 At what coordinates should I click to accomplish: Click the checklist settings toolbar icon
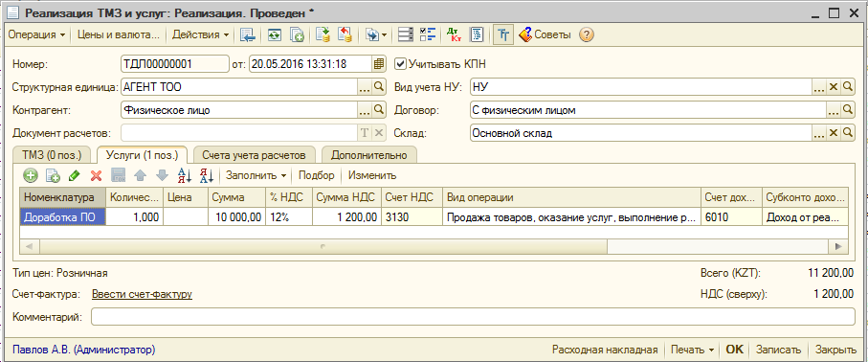(x=428, y=34)
